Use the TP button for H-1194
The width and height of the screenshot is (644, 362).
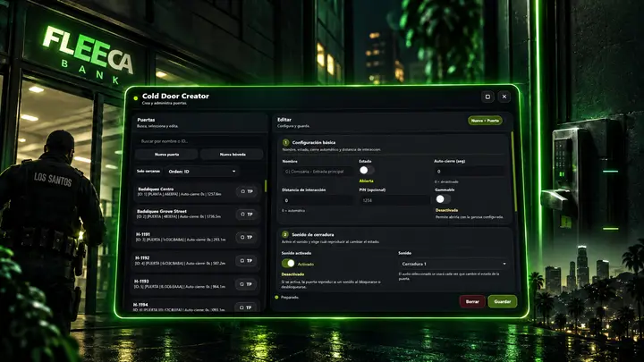(x=246, y=307)
